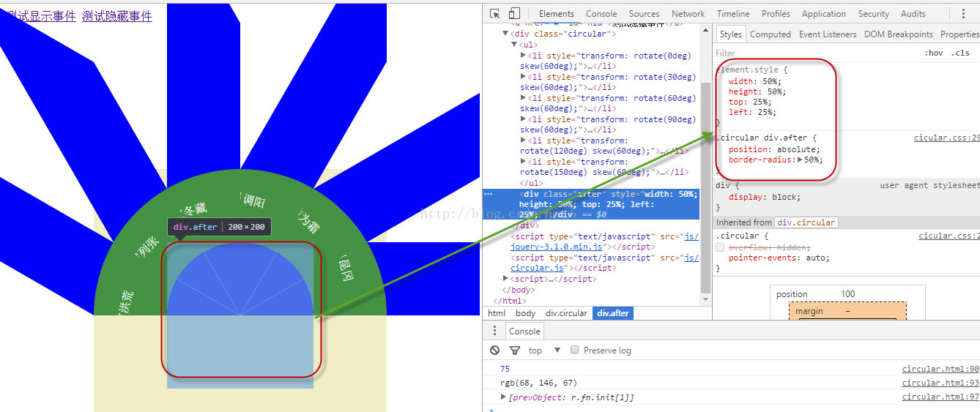Collapse the div class="circular" node
The image size is (980, 412).
pyautogui.click(x=505, y=34)
